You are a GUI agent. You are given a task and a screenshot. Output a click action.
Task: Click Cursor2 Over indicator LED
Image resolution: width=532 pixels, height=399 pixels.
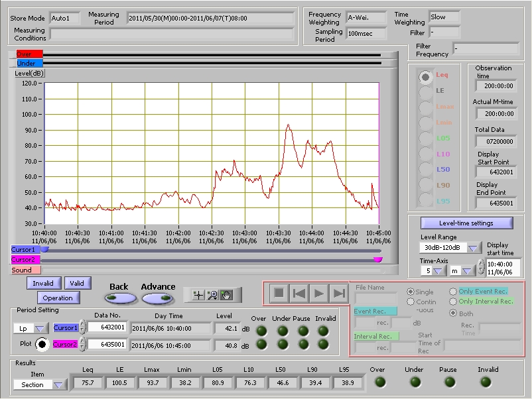point(261,345)
